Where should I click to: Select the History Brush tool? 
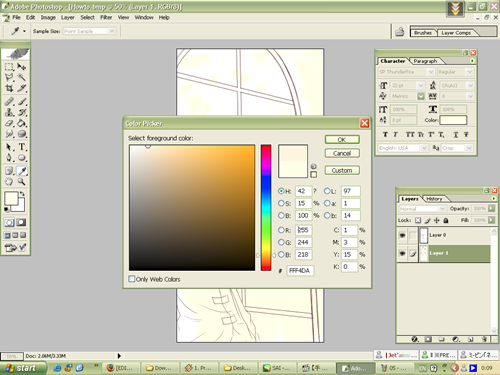point(22,112)
